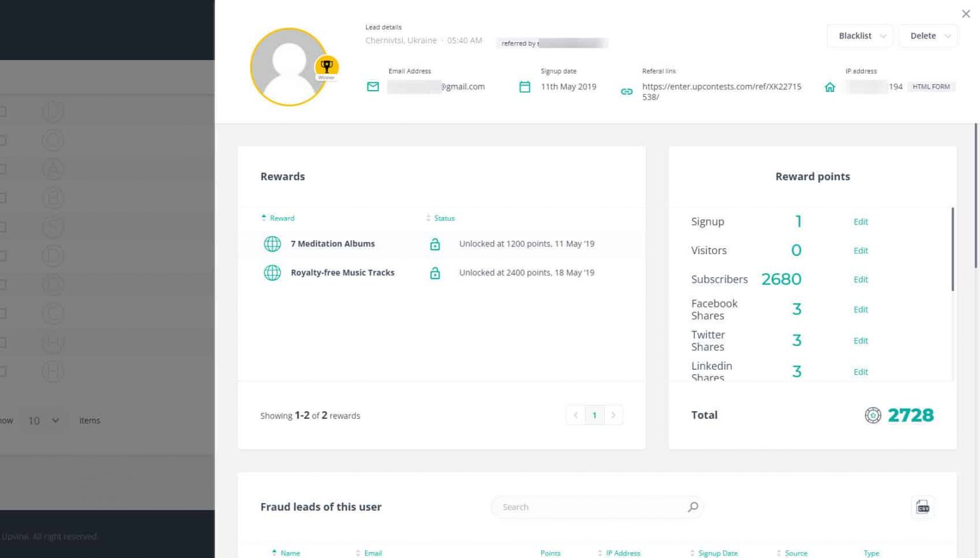Screen dimensions: 980x558
Task: Click the signup date calendar icon
Action: (x=524, y=87)
